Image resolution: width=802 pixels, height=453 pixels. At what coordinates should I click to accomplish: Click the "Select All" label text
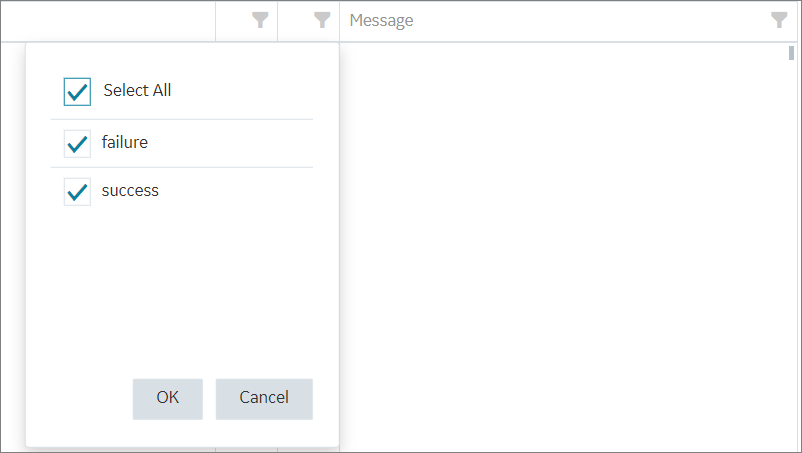point(137,90)
